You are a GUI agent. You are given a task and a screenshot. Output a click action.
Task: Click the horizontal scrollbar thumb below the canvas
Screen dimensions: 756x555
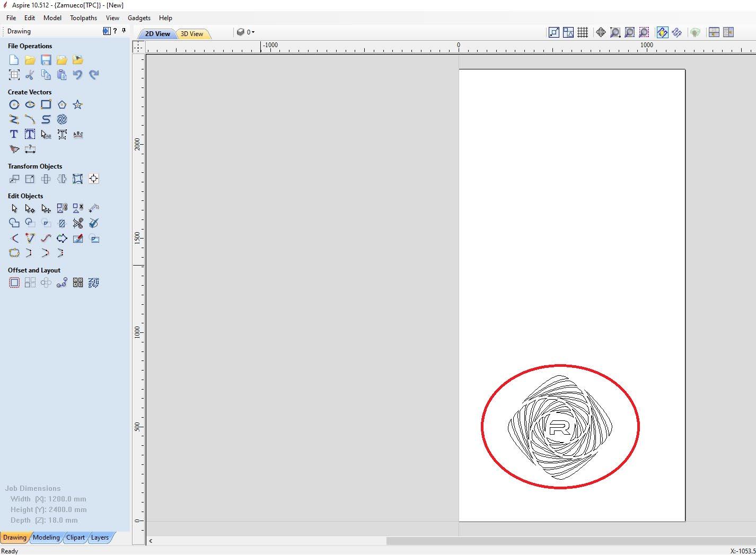(x=571, y=541)
